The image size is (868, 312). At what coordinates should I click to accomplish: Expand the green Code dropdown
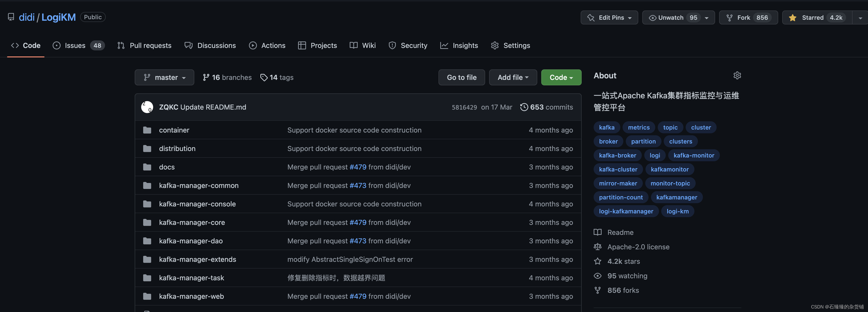pos(561,77)
